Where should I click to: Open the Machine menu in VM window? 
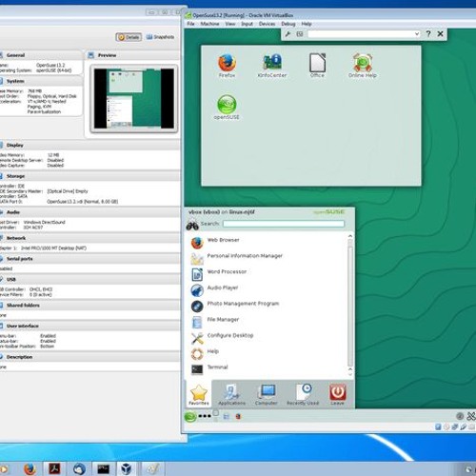pyautogui.click(x=209, y=24)
